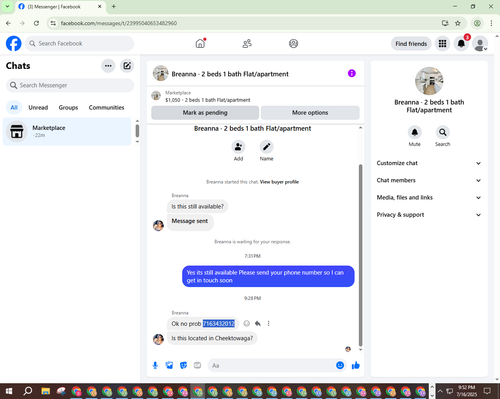Click Breanna's listing thumbnail in side panel
The width and height of the screenshot is (500, 399).
pos(429,81)
